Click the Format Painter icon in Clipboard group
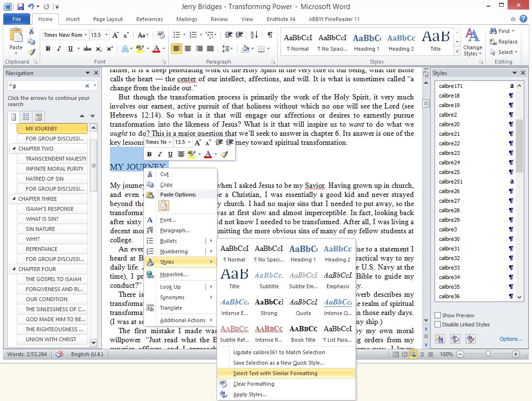This screenshot has width=532, height=401. click(x=32, y=53)
